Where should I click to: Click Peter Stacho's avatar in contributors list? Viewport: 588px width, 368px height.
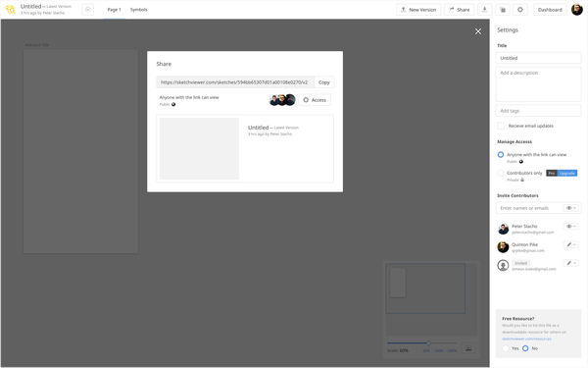(x=503, y=229)
